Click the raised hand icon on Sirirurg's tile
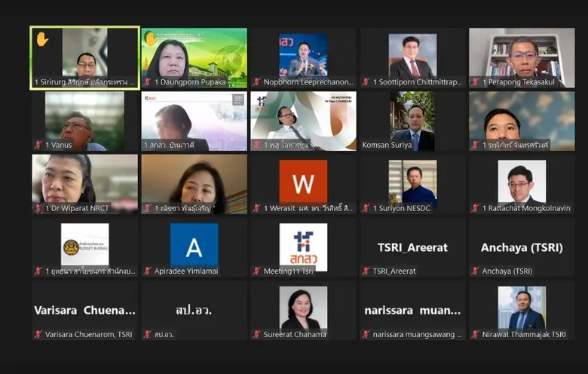588x374 pixels. (42, 39)
